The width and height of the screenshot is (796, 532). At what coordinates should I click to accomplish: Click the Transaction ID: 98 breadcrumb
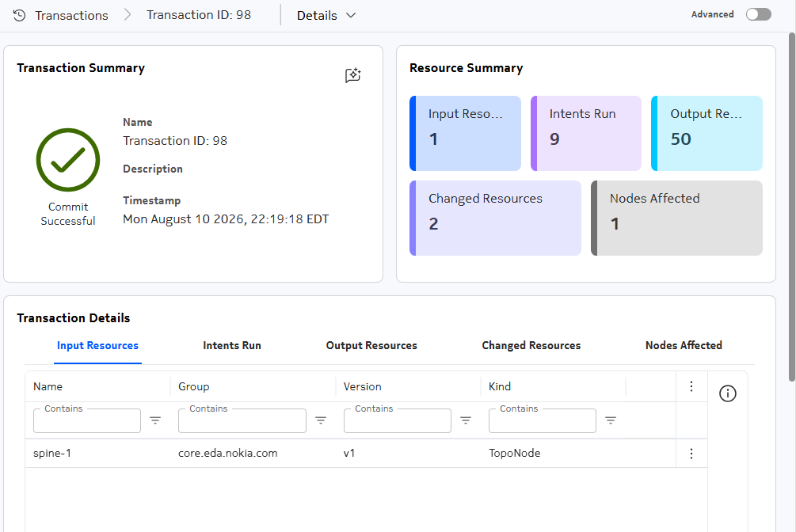coord(199,15)
